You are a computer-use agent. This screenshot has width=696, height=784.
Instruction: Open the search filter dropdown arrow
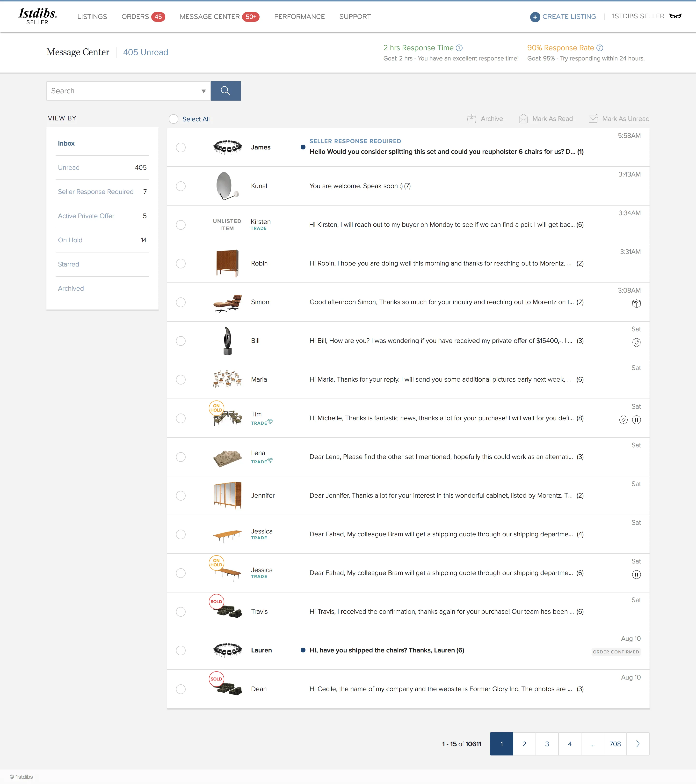click(203, 91)
